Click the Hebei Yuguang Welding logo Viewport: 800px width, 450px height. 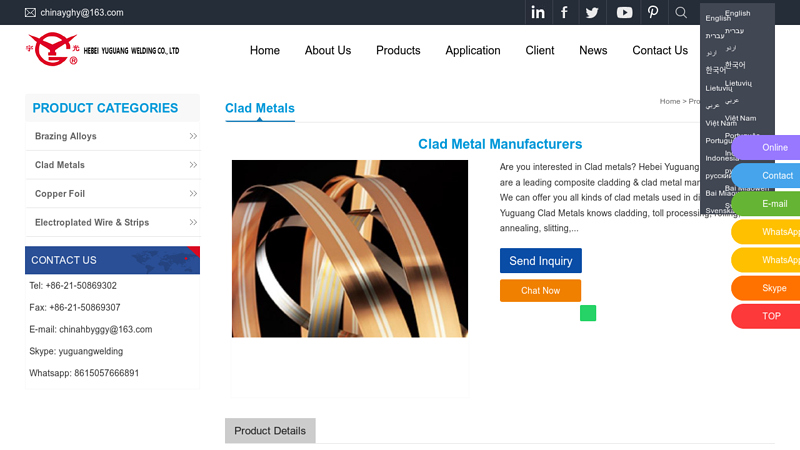coord(103,49)
